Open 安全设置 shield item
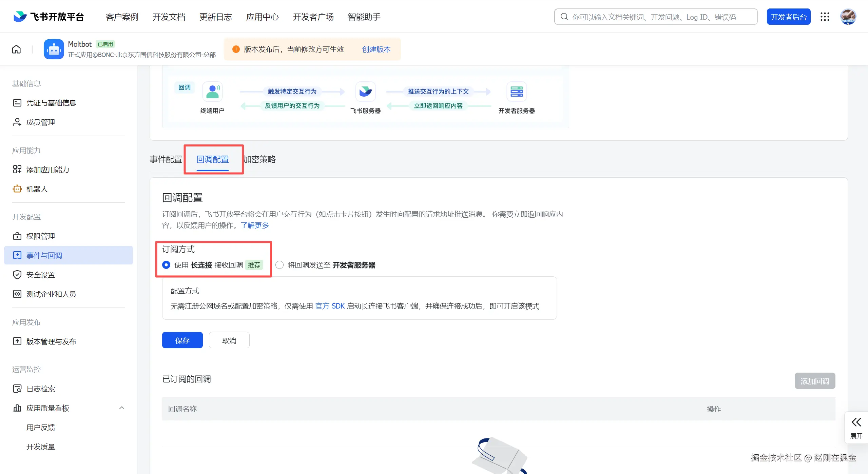This screenshot has width=868, height=474. point(40,275)
